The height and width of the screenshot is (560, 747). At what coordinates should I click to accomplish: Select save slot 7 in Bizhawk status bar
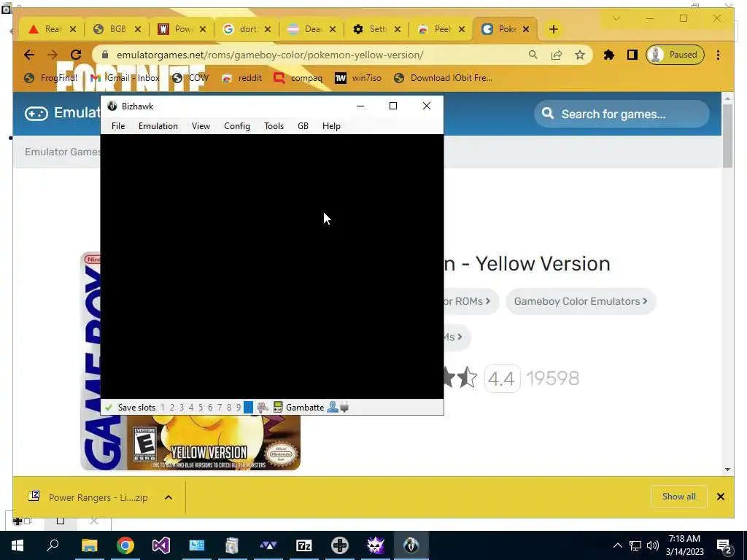[x=220, y=408]
